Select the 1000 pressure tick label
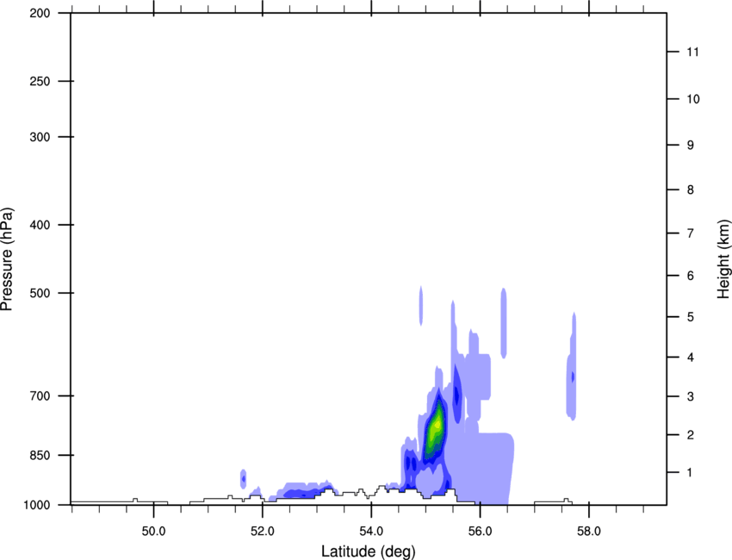The image size is (732, 560). pyautogui.click(x=36, y=505)
